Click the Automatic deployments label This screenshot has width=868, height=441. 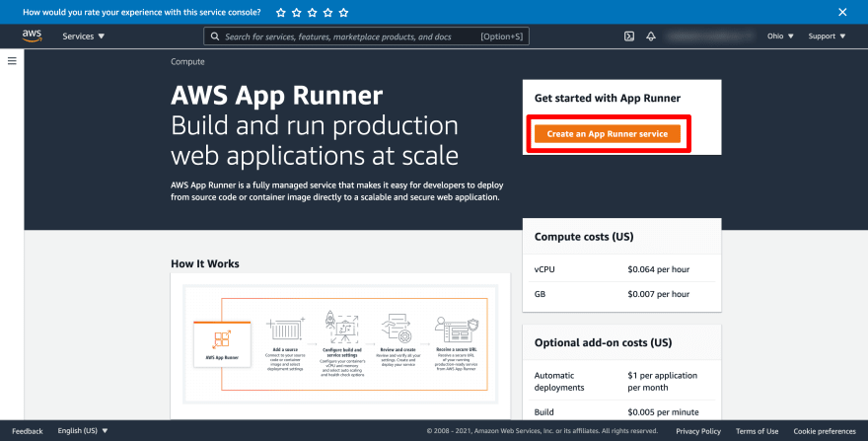click(558, 381)
